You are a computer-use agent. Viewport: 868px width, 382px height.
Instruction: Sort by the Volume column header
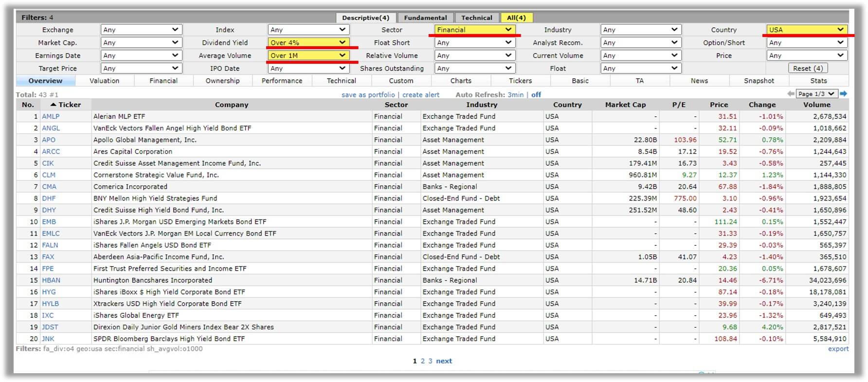point(817,105)
